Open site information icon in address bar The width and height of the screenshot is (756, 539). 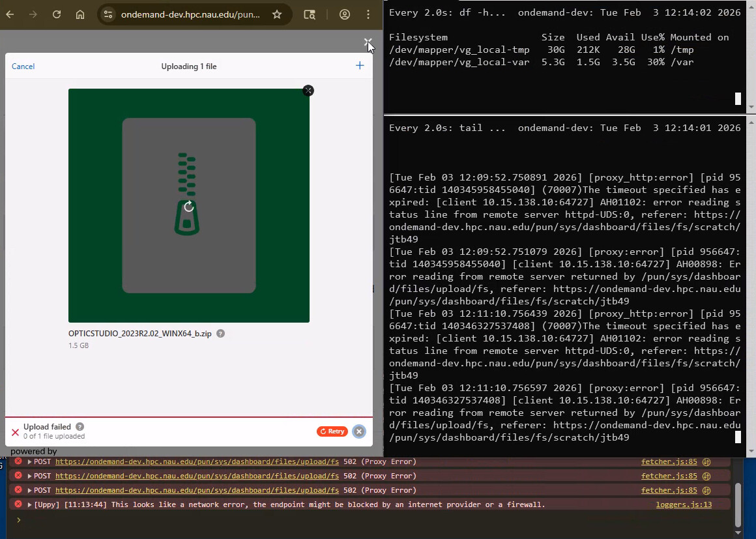click(x=108, y=14)
